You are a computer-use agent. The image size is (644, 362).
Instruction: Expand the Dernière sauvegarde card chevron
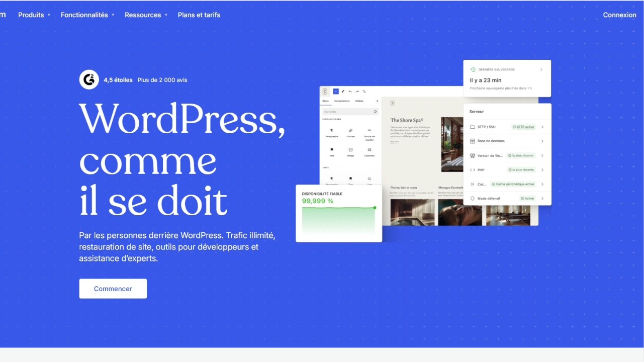542,70
